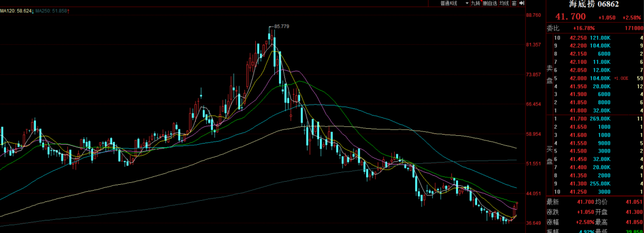This screenshot has width=644, height=233.
Task: Select buy level 6 price 41.450
Action: point(578,159)
